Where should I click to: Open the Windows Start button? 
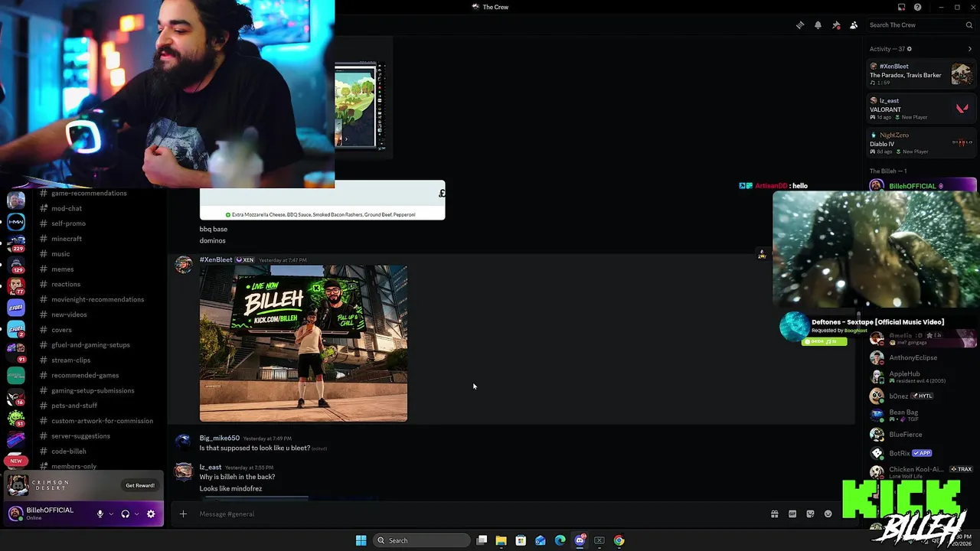click(361, 540)
